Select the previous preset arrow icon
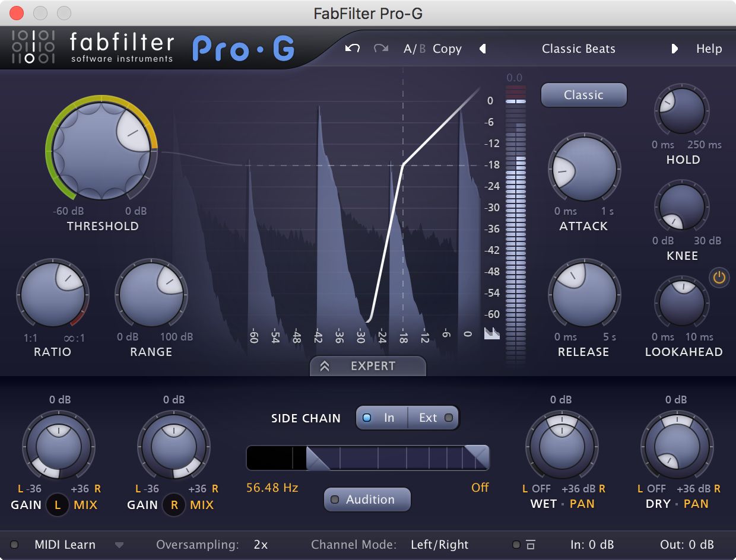The width and height of the screenshot is (736, 560). coord(482,49)
